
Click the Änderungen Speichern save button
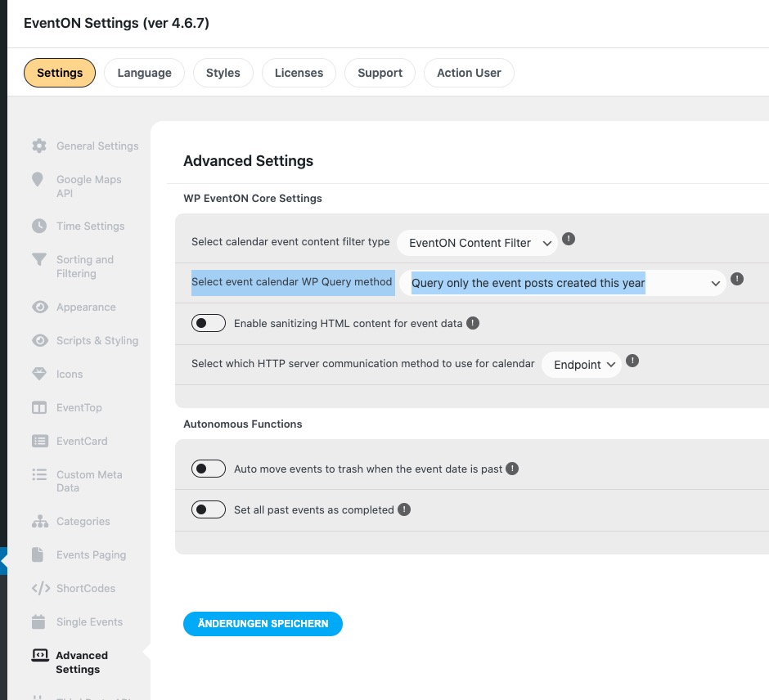(x=263, y=623)
